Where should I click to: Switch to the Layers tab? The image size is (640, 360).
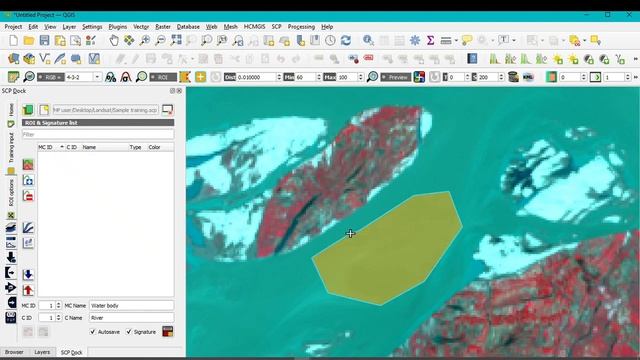click(42, 352)
